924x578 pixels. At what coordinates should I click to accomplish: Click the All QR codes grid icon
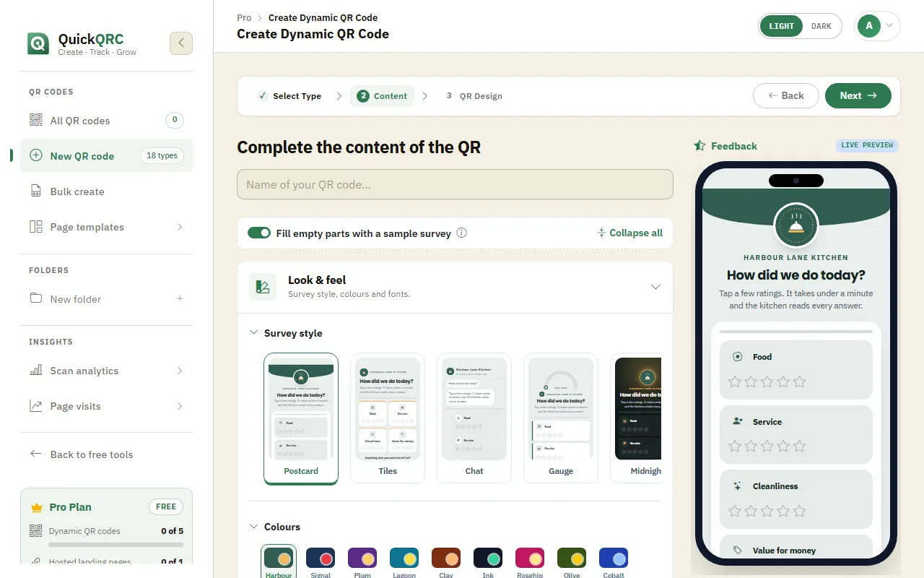(36, 121)
